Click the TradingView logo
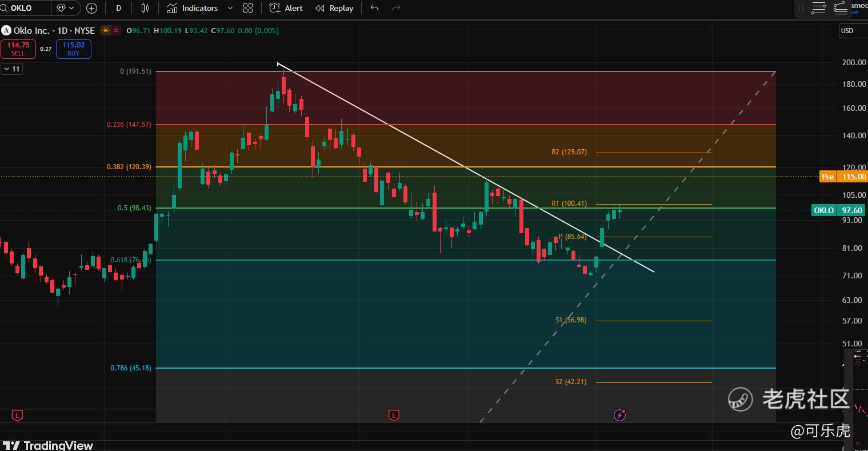The image size is (868, 451). pos(48,445)
